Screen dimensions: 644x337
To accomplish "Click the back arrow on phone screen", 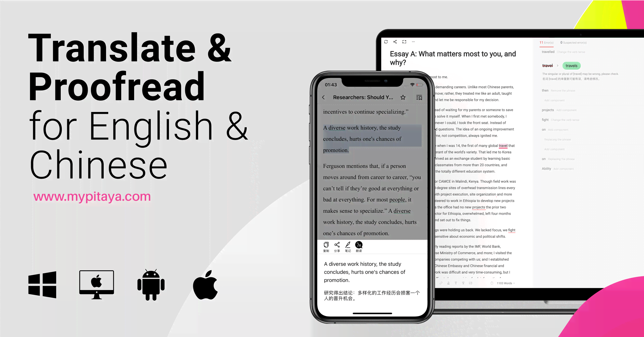I will pos(323,98).
